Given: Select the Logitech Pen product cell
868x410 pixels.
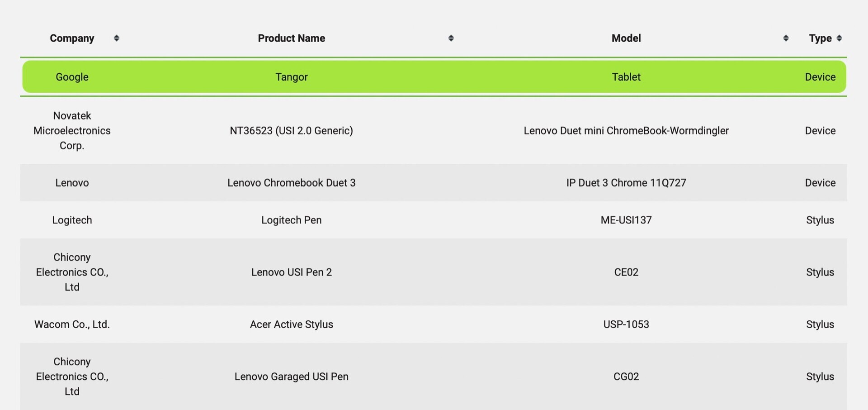Looking at the screenshot, I should (x=291, y=220).
